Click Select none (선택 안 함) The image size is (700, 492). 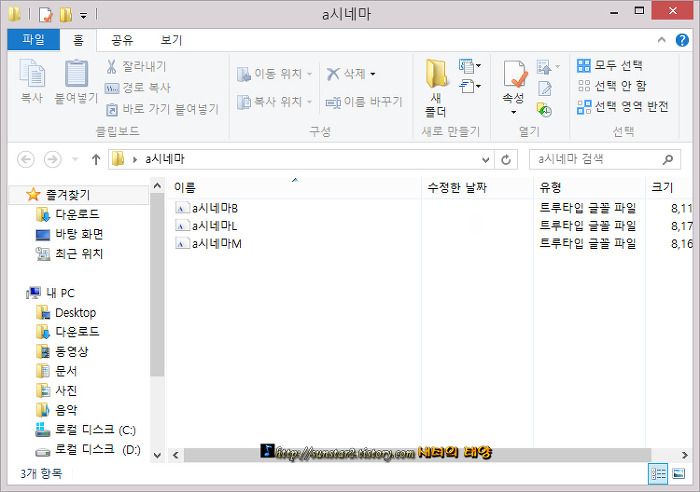click(612, 86)
